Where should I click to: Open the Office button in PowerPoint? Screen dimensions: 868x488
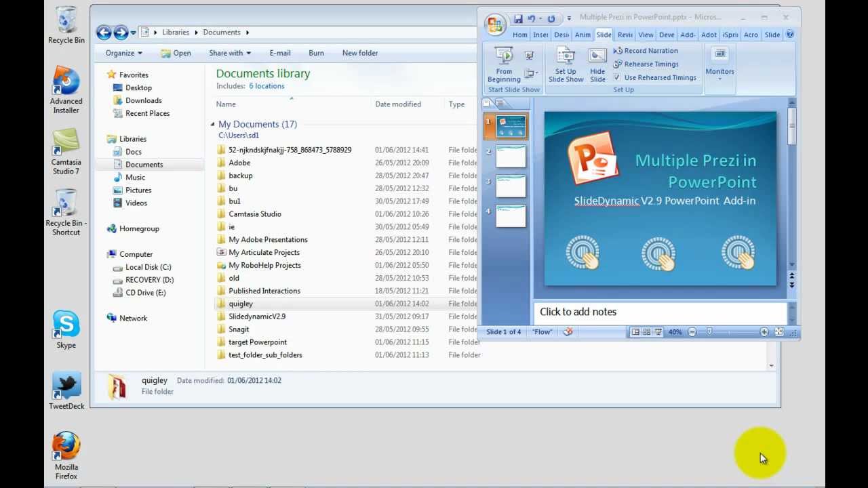click(496, 25)
